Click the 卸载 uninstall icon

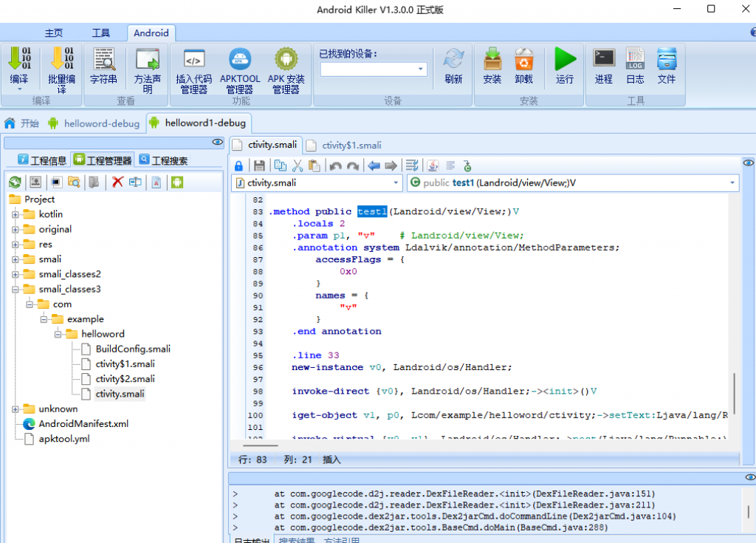pyautogui.click(x=524, y=60)
